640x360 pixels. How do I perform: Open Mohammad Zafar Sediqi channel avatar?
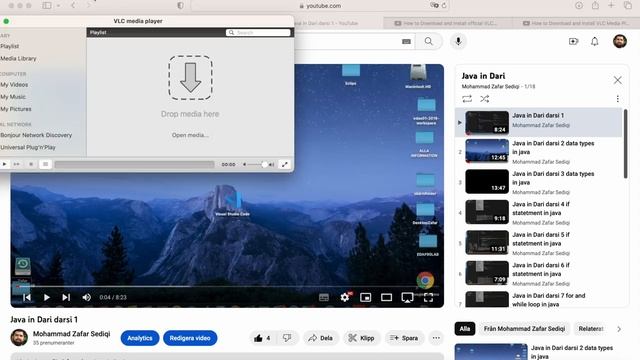[19, 338]
